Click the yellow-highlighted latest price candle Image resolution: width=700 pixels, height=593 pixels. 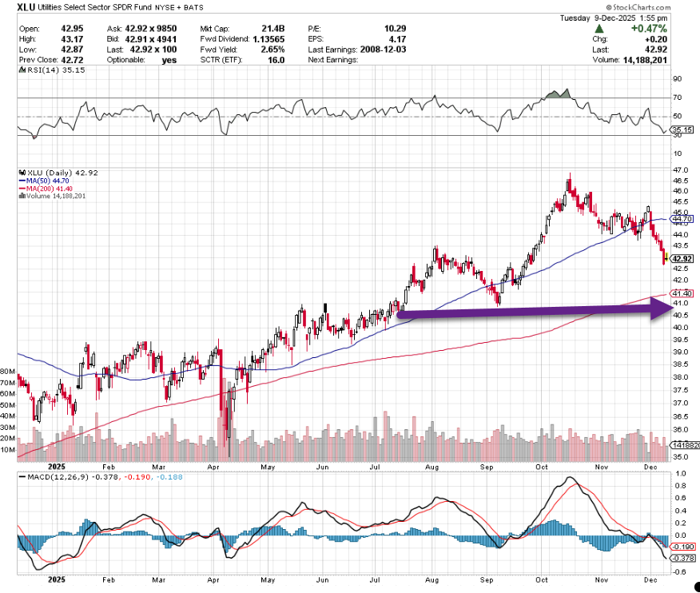[x=666, y=258]
